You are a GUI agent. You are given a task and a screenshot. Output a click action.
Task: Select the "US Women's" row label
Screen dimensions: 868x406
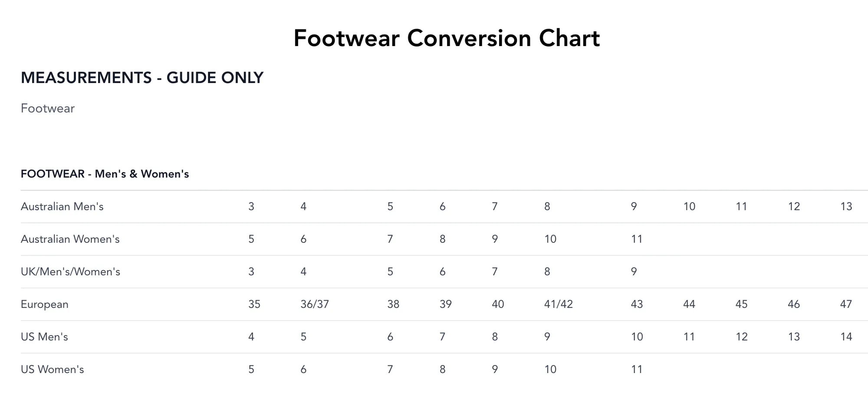(52, 370)
